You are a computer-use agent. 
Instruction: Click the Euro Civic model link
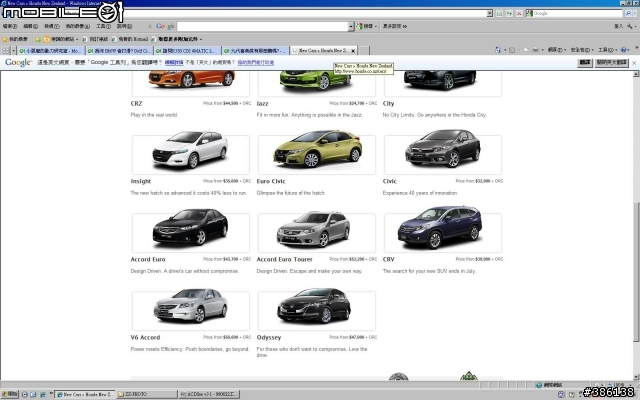pos(271,181)
